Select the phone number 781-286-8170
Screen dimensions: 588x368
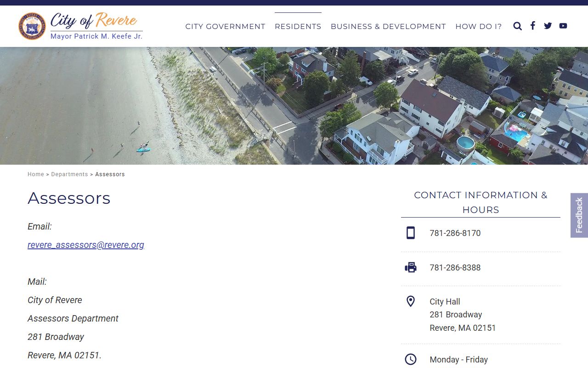tap(455, 233)
